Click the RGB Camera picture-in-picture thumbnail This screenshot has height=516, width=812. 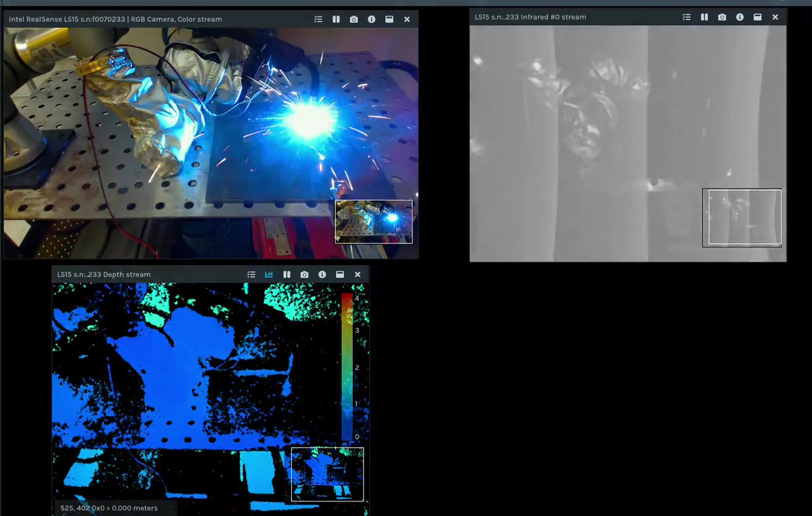pyautogui.click(x=374, y=222)
